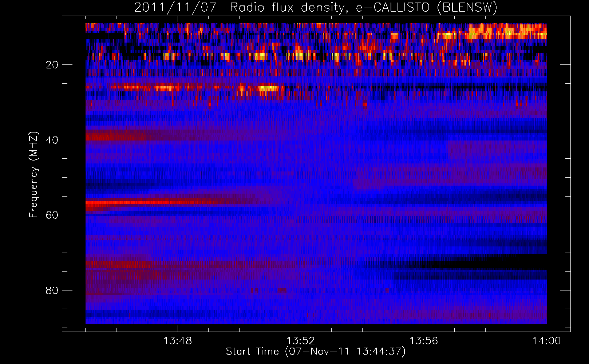Click the time tick label '14:00'
Viewport: 589px width, 364px height.
(x=547, y=341)
